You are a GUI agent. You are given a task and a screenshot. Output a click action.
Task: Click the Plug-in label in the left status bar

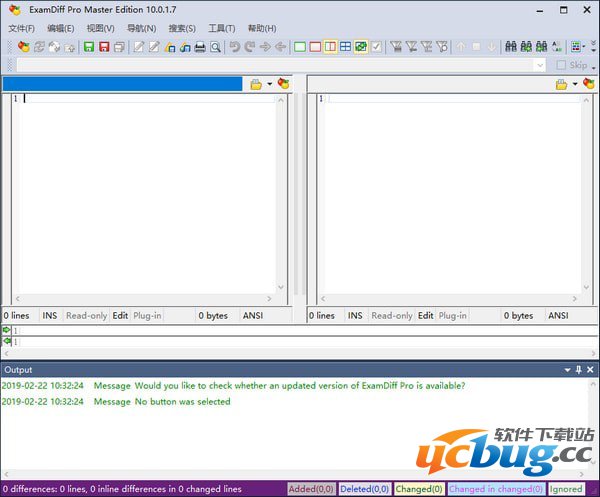(147, 315)
